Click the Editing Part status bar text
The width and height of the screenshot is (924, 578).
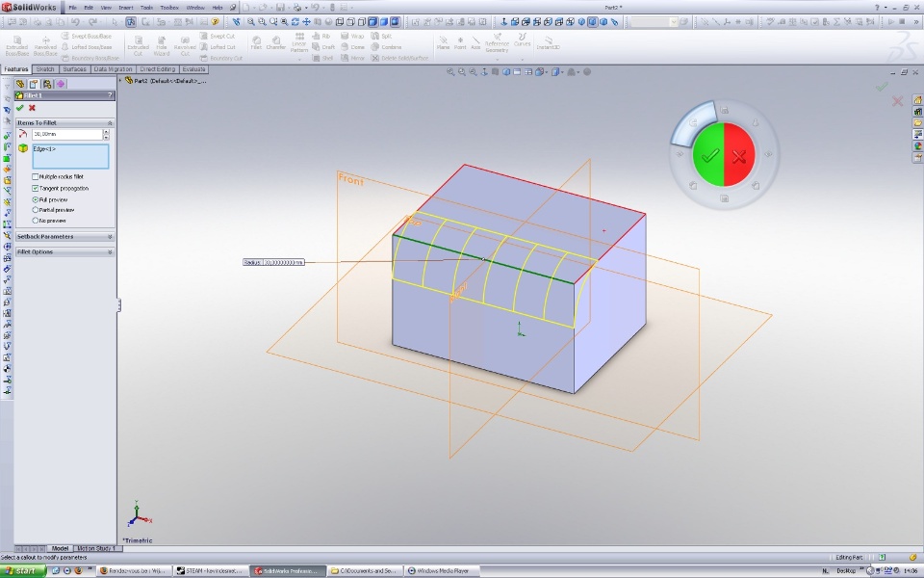point(849,558)
